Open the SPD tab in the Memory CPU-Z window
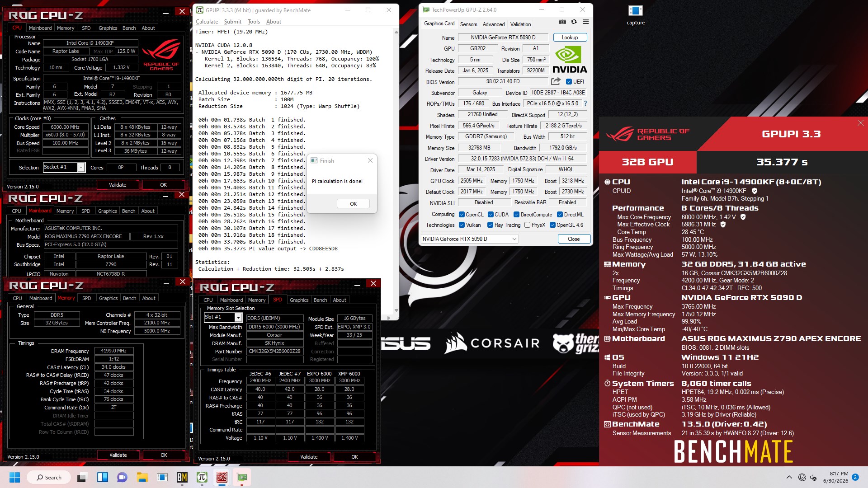 pos(86,298)
